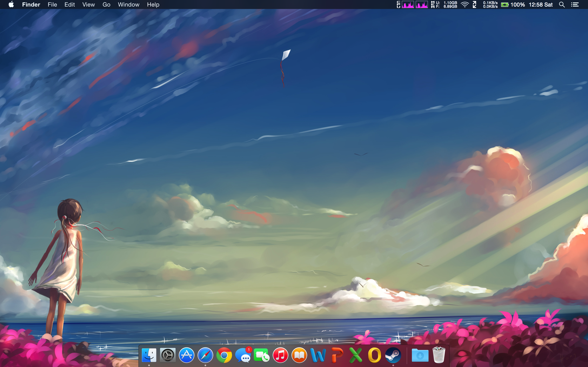
Task: Open Messages with unread badge
Action: click(243, 355)
